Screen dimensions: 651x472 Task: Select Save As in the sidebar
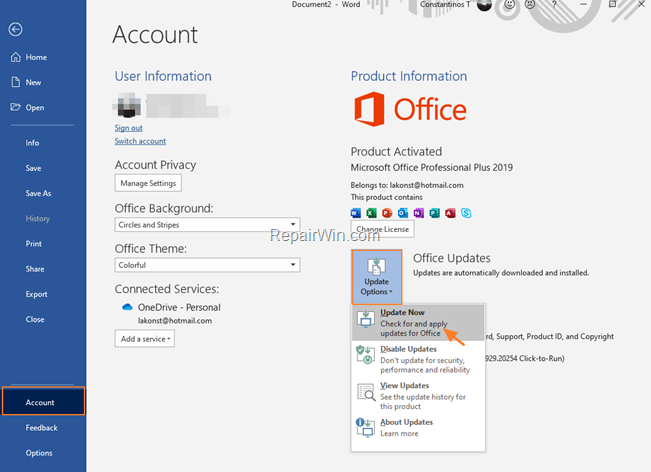38,193
